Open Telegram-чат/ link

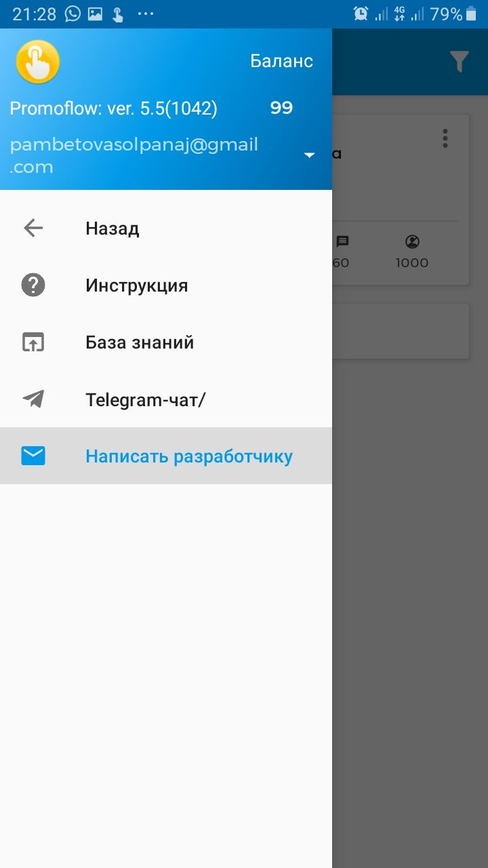tap(166, 399)
